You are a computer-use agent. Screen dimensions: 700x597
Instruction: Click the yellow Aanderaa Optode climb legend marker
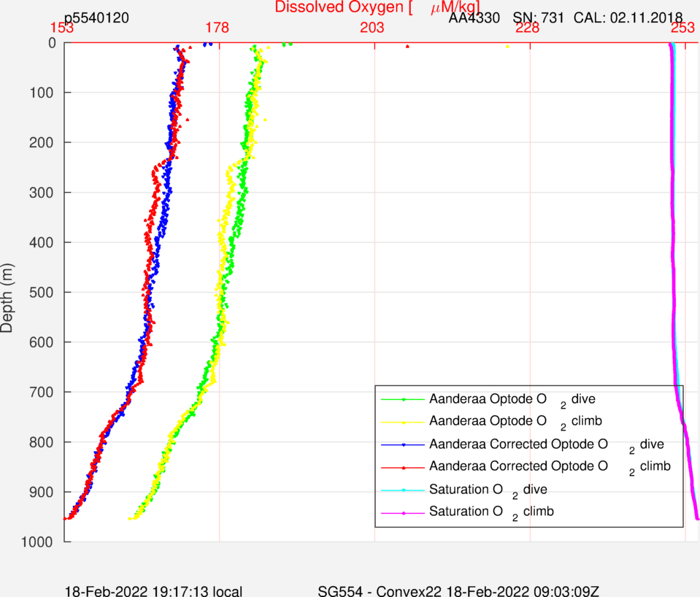(404, 422)
